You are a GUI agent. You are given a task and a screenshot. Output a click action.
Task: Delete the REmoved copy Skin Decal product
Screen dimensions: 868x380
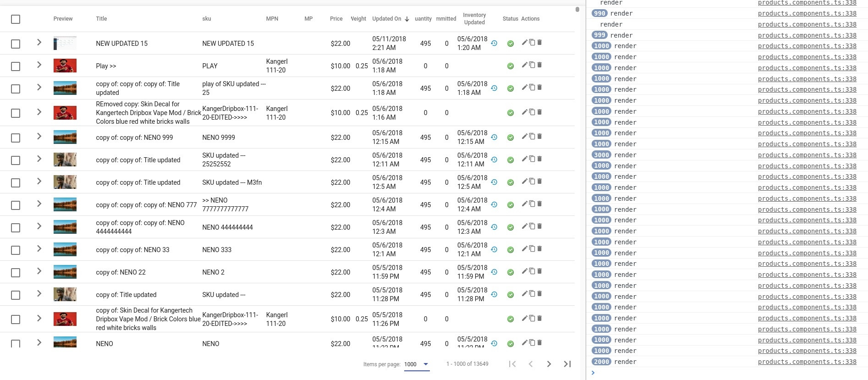click(x=539, y=112)
